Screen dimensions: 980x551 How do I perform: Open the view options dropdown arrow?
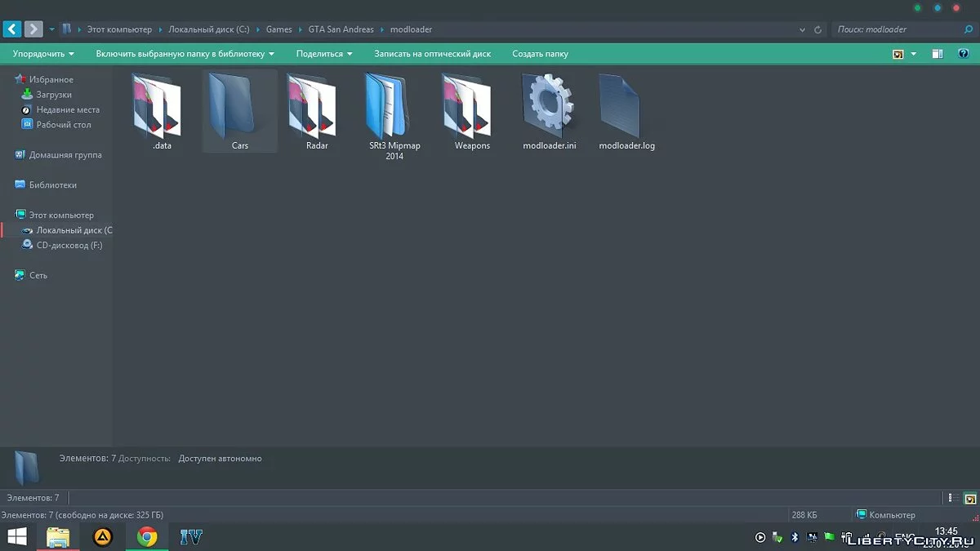pos(914,54)
